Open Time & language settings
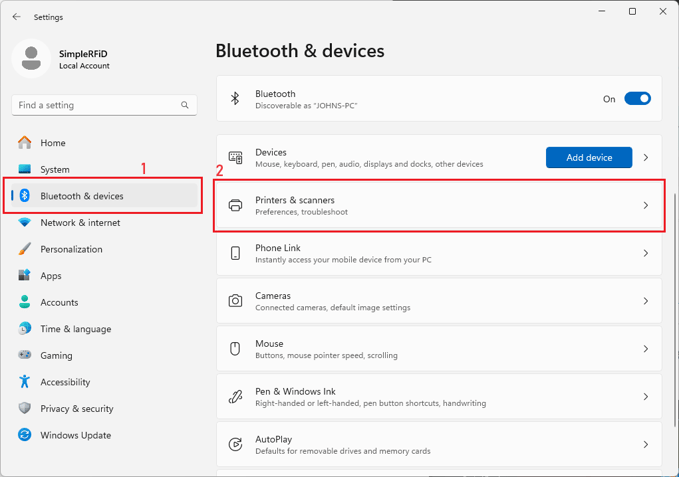The height and width of the screenshot is (477, 679). [x=104, y=329]
